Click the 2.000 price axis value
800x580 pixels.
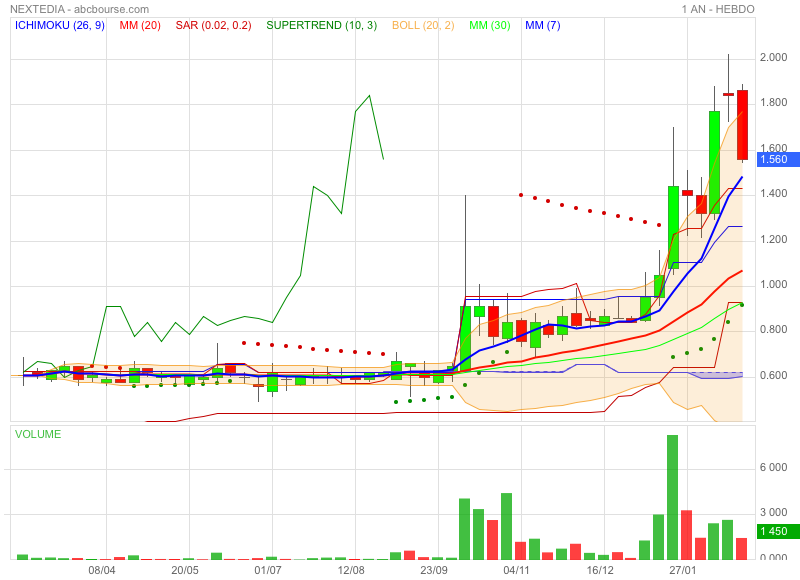[773, 57]
